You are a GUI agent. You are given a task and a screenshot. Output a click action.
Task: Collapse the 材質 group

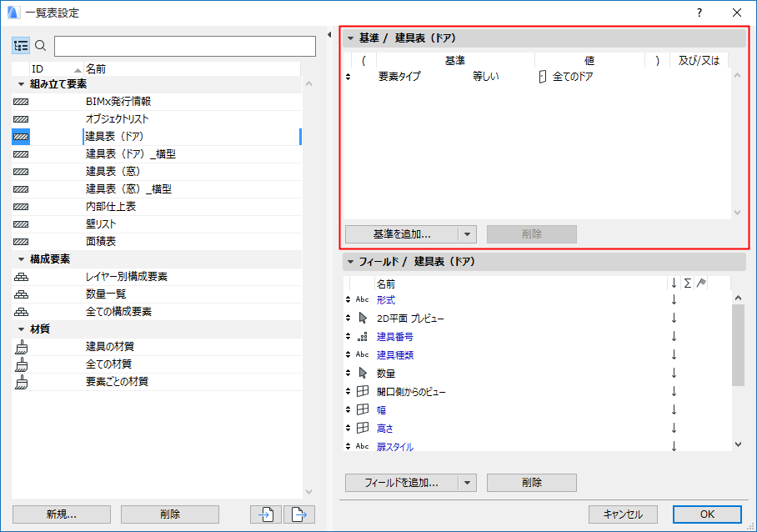(x=21, y=329)
